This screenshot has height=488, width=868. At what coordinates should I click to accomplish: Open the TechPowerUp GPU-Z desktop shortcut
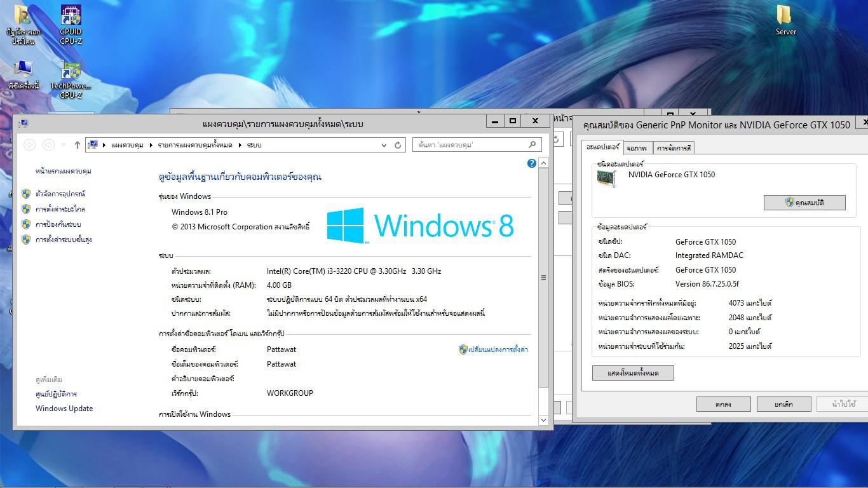coord(71,79)
